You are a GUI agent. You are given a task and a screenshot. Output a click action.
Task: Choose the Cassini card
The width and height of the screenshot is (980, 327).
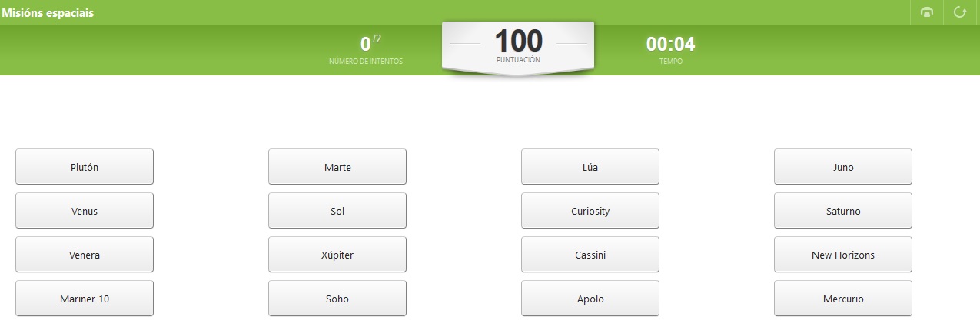(x=590, y=255)
